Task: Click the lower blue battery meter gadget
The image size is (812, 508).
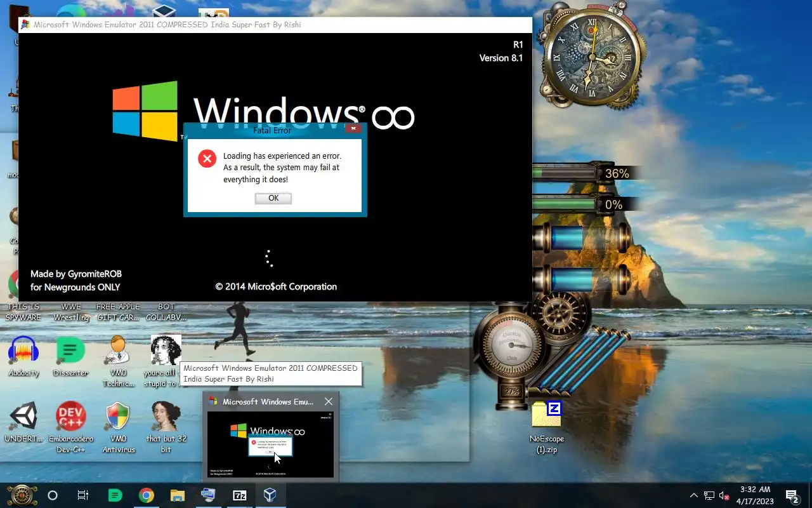Action: [582, 280]
